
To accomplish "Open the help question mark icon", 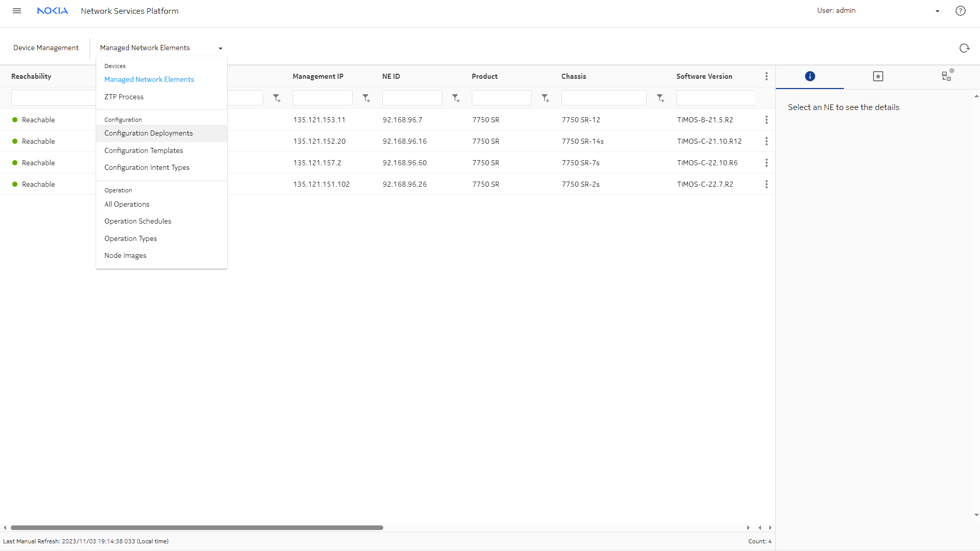I will (960, 11).
